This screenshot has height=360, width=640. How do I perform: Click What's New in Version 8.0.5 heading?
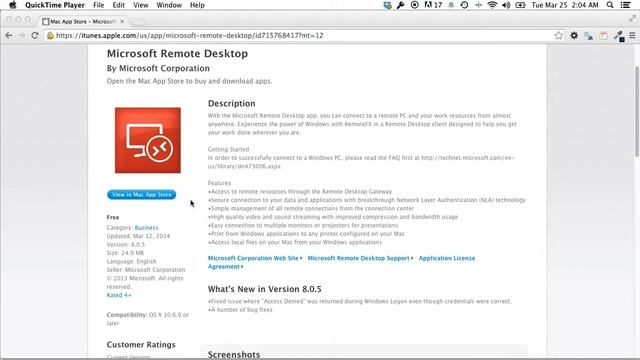coord(264,289)
